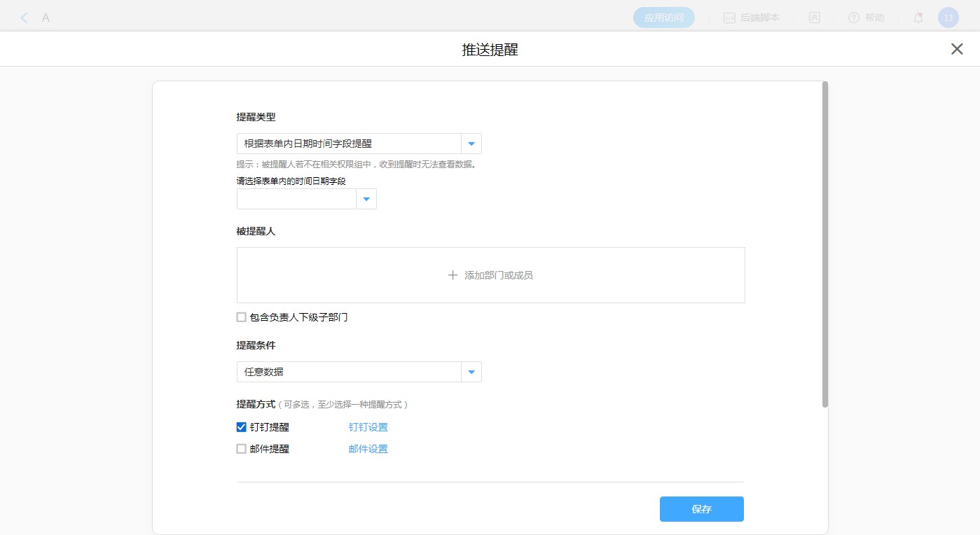Image resolution: width=980 pixels, height=535 pixels.
Task: Expand the 提醒类型 dropdown arrow
Action: tap(471, 144)
